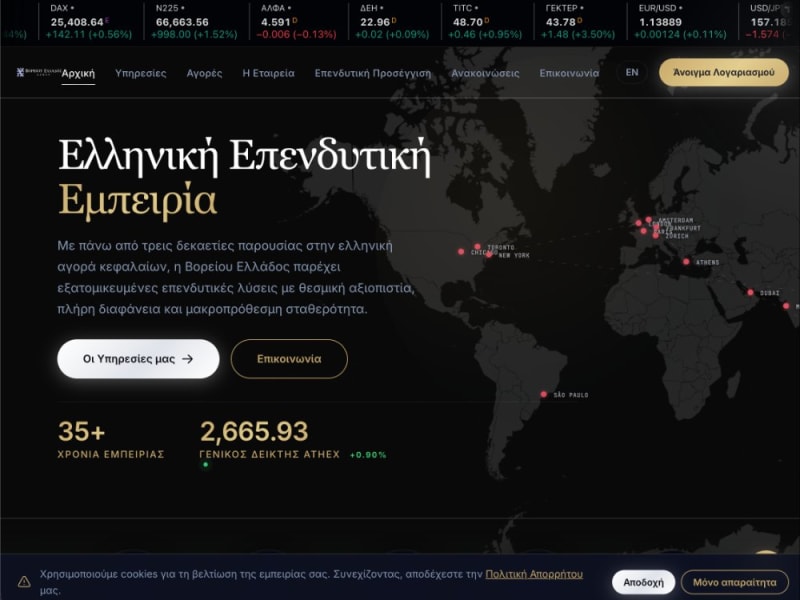Click the ΧΡΟΝΙΑ ΕΜΠΕΙΡΙΑΣ label

[x=111, y=454]
